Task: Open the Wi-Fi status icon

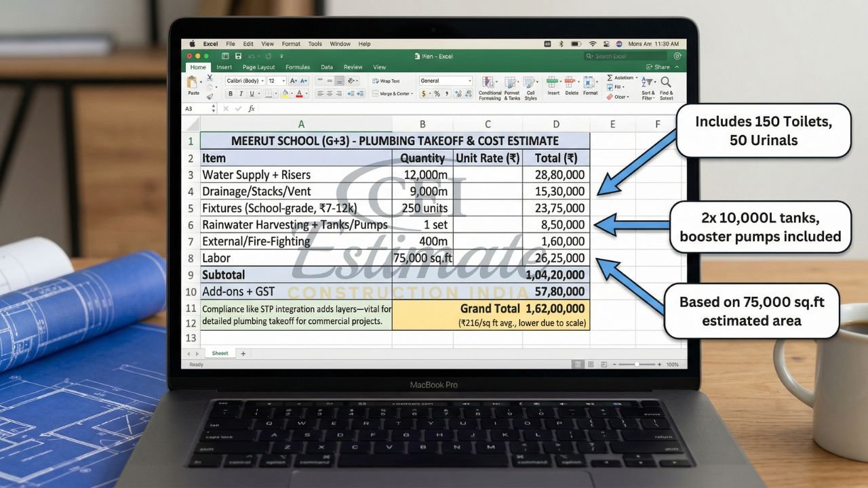Action: 592,44
